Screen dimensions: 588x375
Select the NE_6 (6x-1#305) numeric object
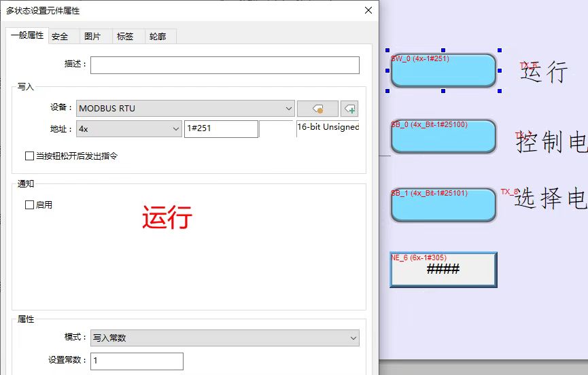pyautogui.click(x=444, y=270)
